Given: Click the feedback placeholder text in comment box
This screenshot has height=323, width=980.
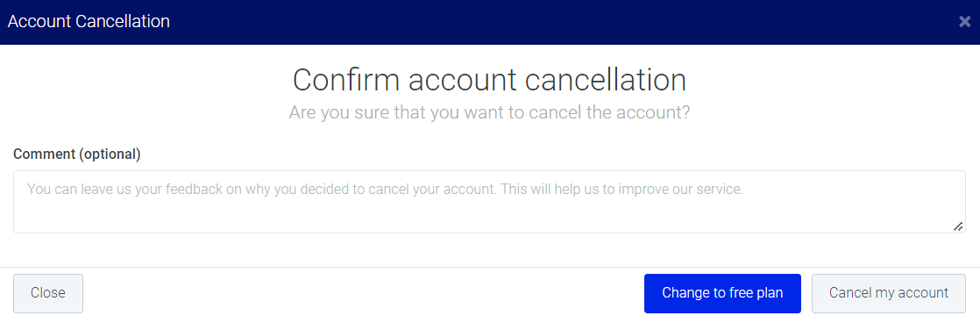Looking at the screenshot, I should point(386,189).
